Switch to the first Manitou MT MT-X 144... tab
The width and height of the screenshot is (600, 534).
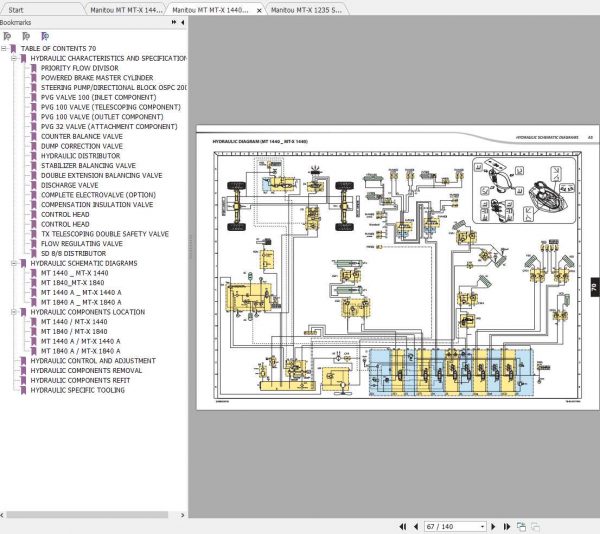coord(126,10)
